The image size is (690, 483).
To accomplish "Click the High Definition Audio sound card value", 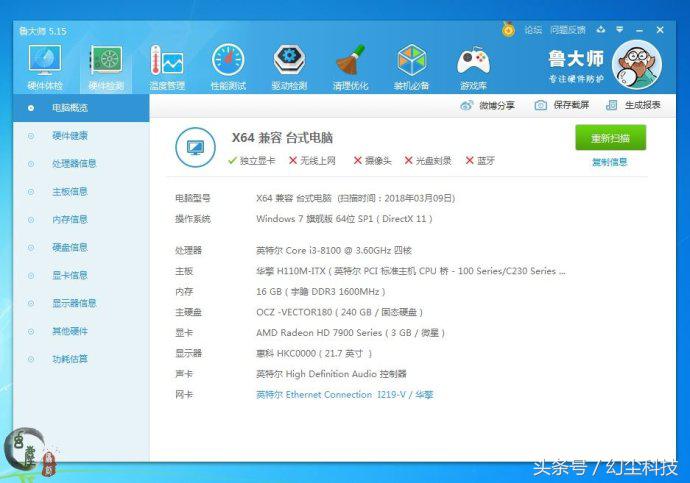I will (331, 374).
